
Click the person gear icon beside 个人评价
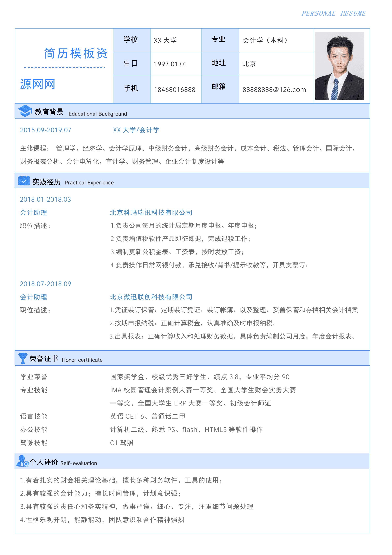23,461
